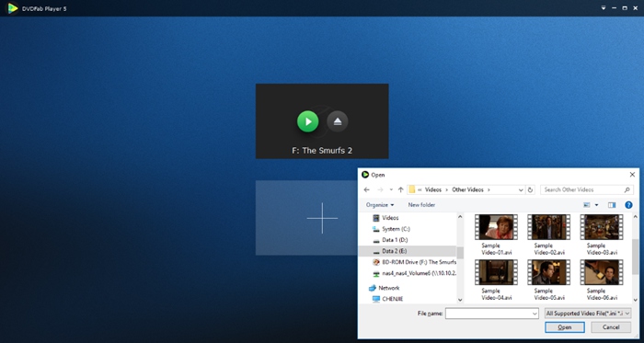The image size is (644, 343).
Task: Click the Cancel button
Action: 611,327
